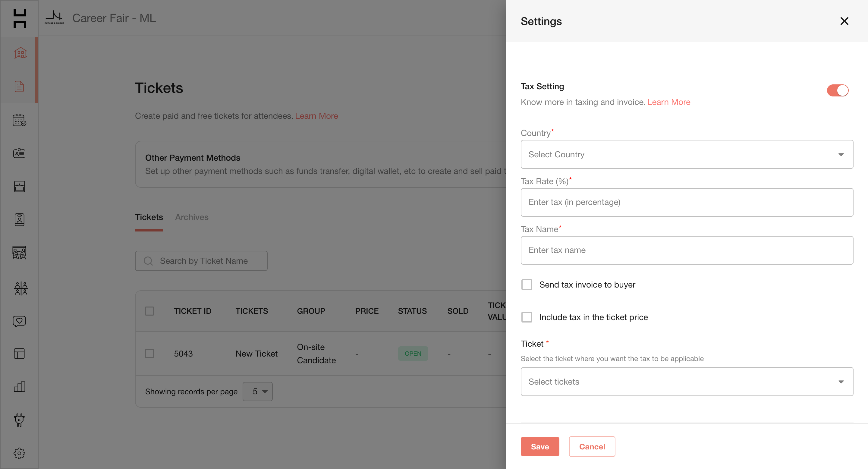Click the TICKETS column header

(x=251, y=311)
